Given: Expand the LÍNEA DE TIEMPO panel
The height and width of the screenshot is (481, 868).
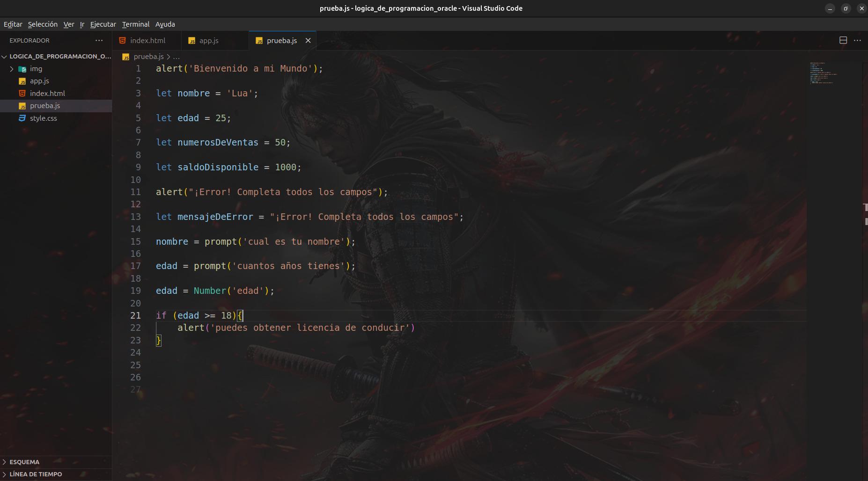Looking at the screenshot, I should coord(56,474).
